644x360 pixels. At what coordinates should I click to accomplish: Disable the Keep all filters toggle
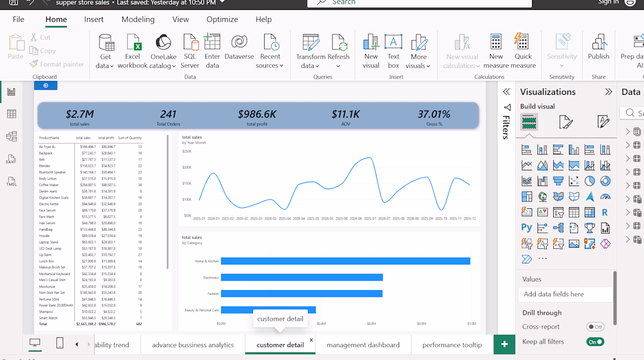[x=595, y=341]
